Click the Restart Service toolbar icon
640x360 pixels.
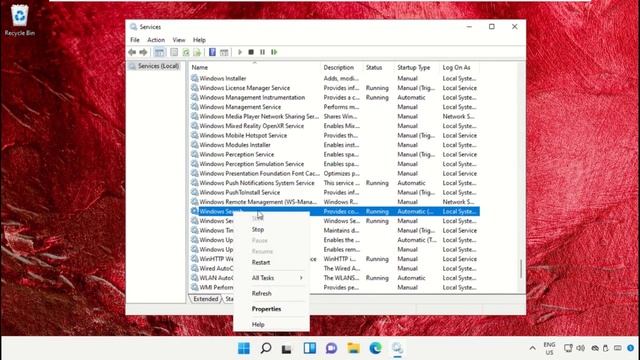click(x=274, y=52)
